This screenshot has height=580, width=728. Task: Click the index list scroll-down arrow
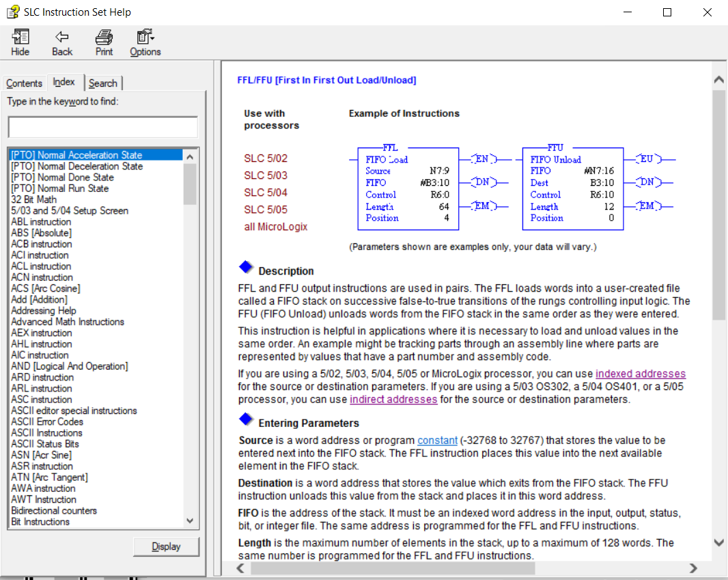[x=190, y=521]
